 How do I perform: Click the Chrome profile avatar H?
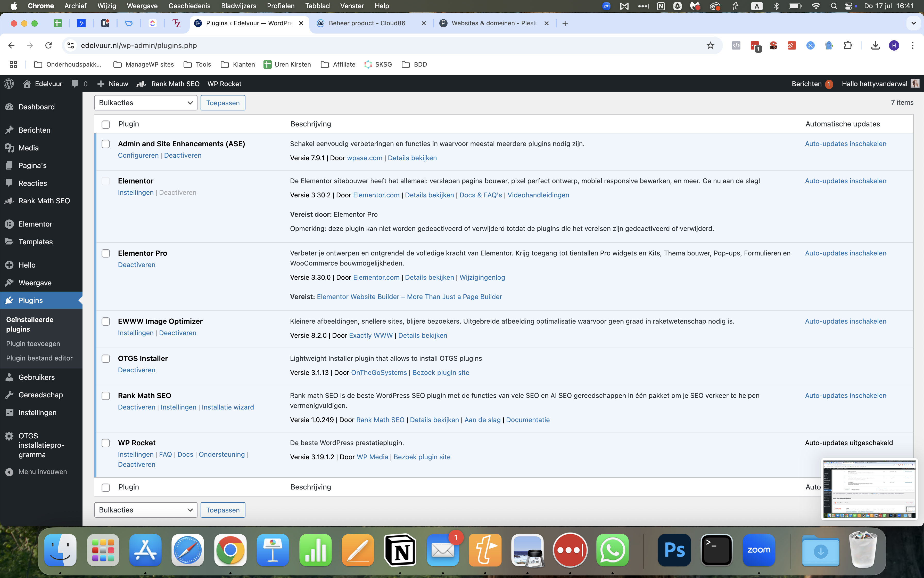click(894, 45)
